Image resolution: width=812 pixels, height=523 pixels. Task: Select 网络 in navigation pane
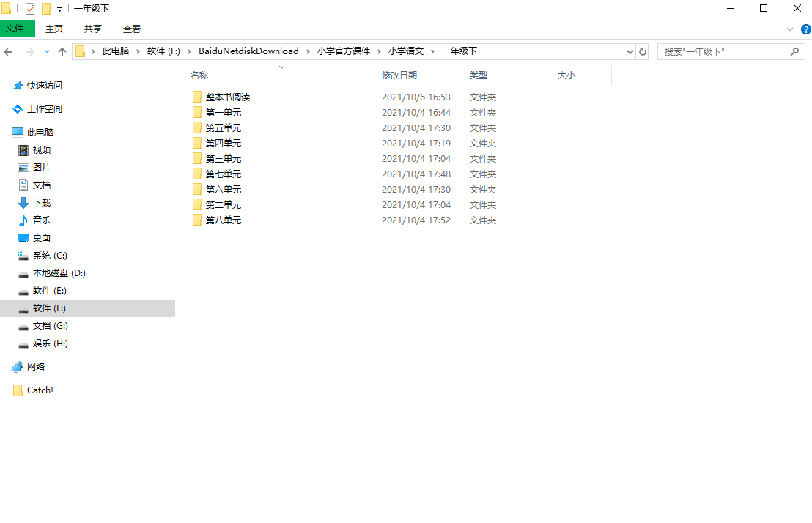tap(36, 367)
